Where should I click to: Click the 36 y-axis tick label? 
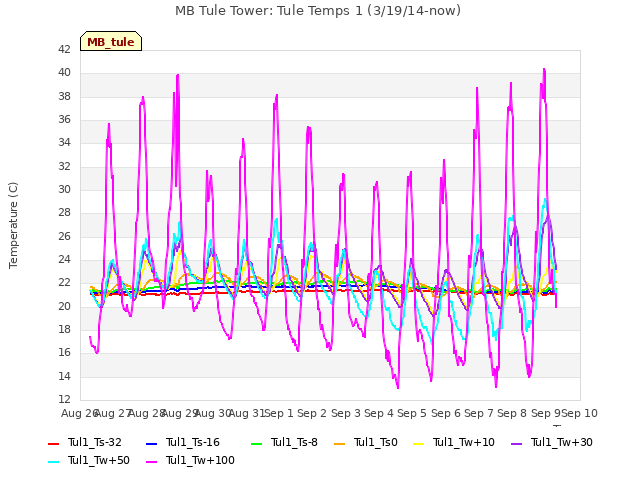click(64, 120)
